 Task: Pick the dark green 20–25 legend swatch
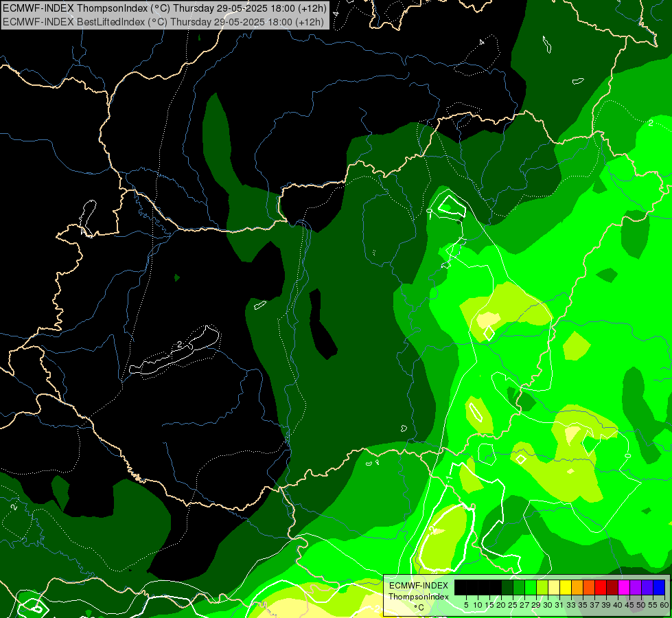tap(507, 587)
